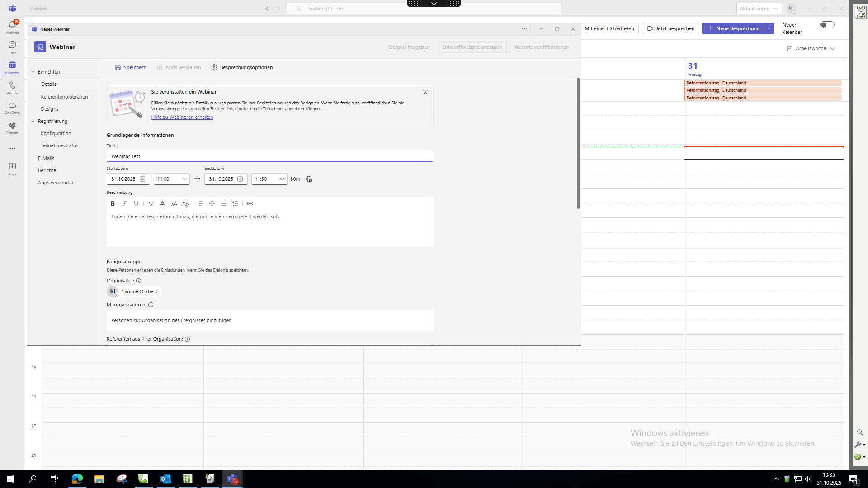Toggle the Neuer Kalender switch
Viewport: 868px width, 488px height.
(x=827, y=25)
